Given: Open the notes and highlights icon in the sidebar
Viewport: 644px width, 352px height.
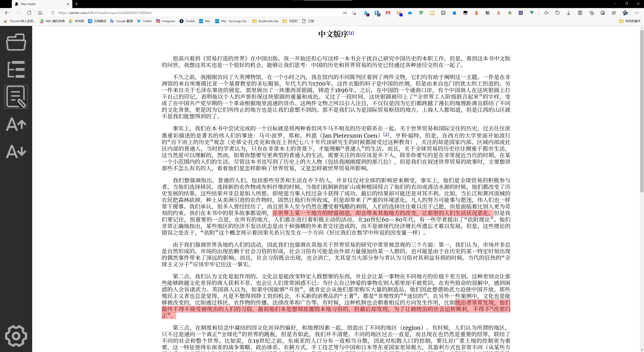Looking at the screenshot, I should [16, 97].
